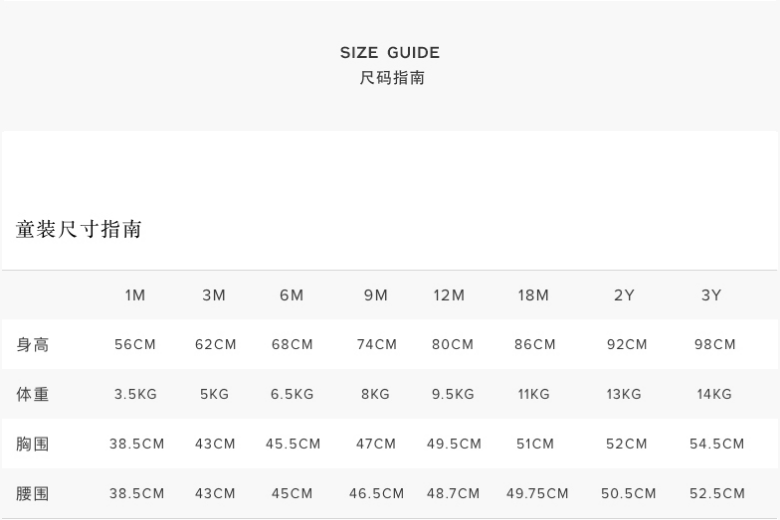
Task: Select the 9M column header
Action: pyautogui.click(x=376, y=295)
